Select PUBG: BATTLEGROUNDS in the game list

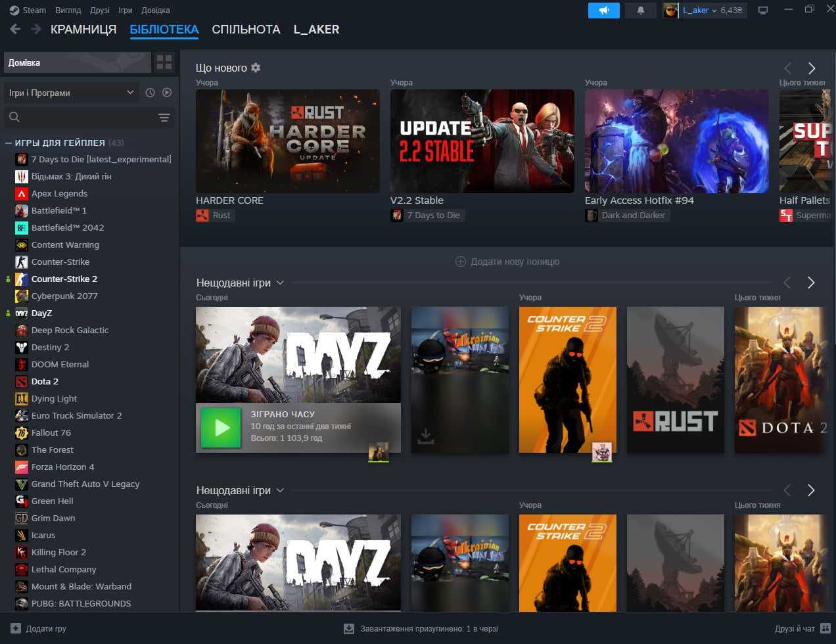pyautogui.click(x=81, y=603)
